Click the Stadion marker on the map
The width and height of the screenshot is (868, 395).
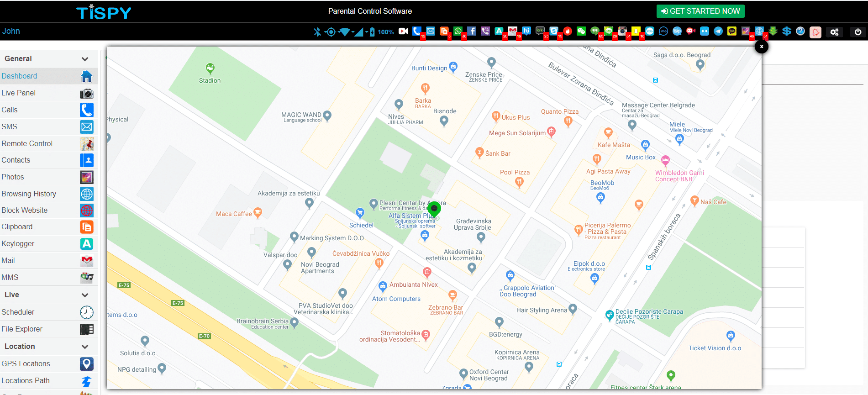pos(210,68)
